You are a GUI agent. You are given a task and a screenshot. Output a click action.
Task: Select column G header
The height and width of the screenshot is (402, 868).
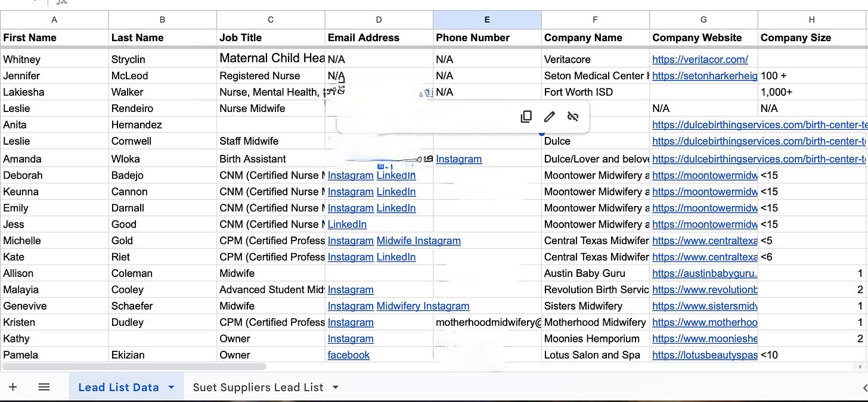point(703,20)
